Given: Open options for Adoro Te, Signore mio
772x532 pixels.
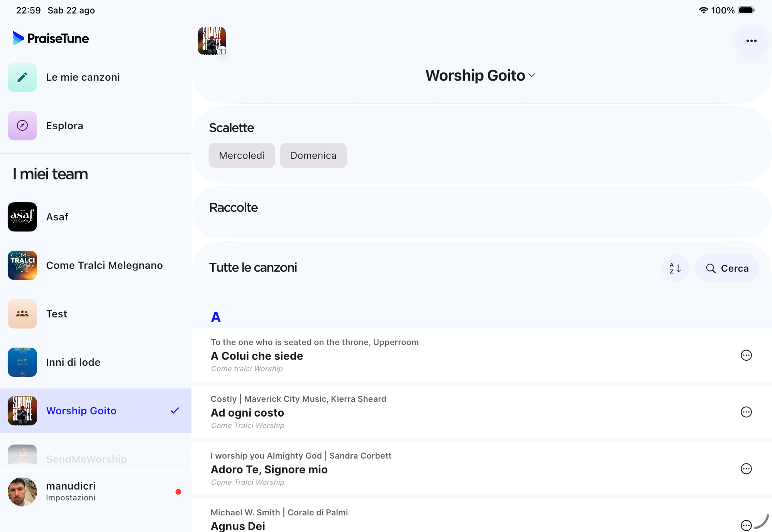Looking at the screenshot, I should (746, 469).
